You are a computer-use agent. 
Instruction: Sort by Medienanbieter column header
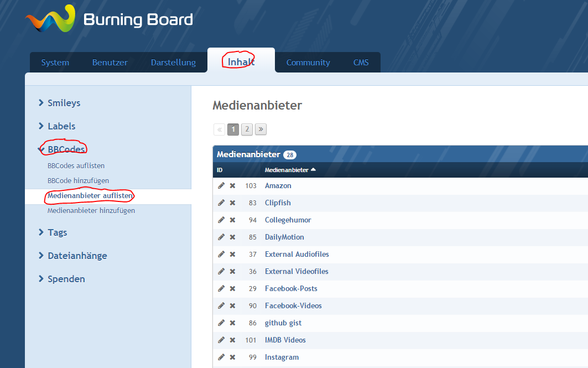coord(287,170)
